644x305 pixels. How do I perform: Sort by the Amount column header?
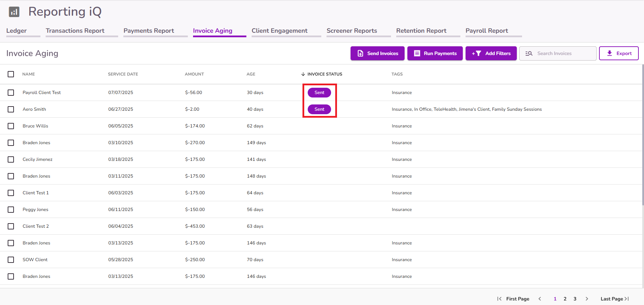point(194,74)
